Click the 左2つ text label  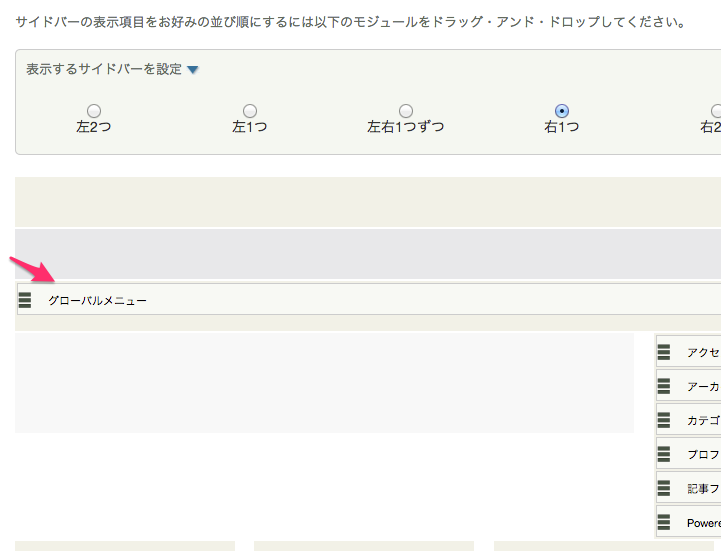pyautogui.click(x=94, y=126)
